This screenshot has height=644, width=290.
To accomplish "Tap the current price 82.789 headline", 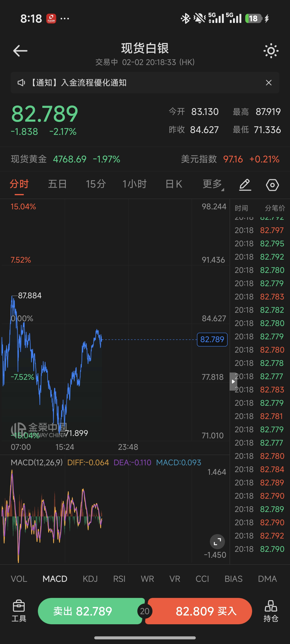I will pos(45,114).
